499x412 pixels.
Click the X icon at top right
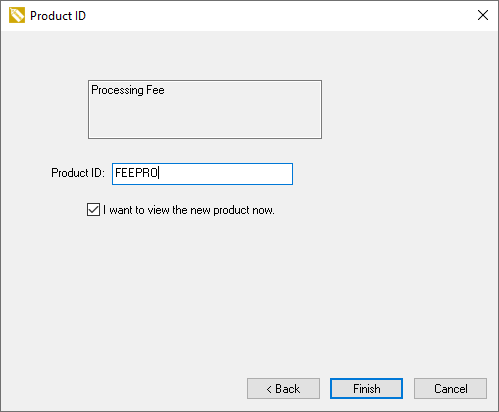[483, 15]
